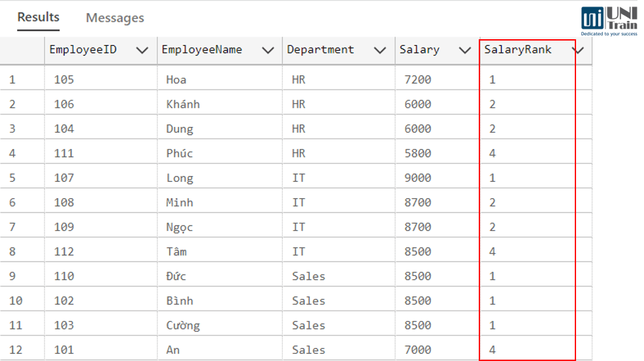Select the employee name Ngọc
The image size is (644, 361).
[x=180, y=228]
